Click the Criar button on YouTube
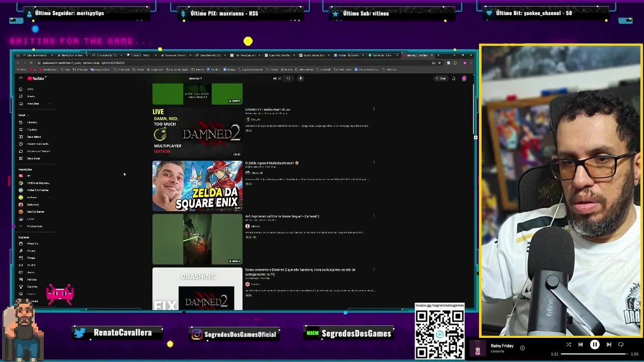 point(441,78)
